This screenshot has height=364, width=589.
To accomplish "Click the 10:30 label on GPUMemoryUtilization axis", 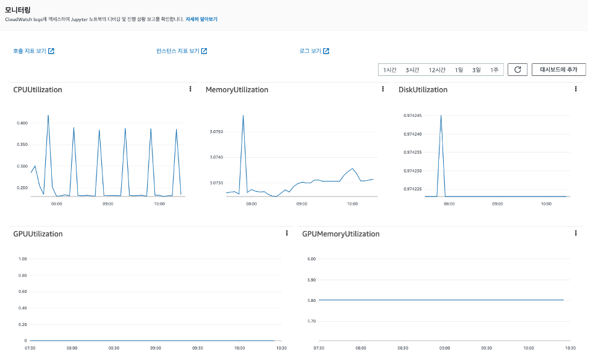I will click(570, 348).
